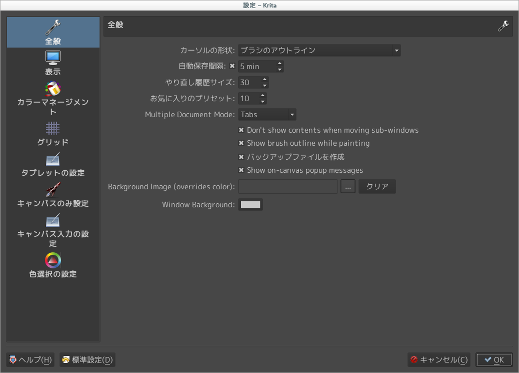The image size is (519, 373).
Task: Decrease the autosave interval with down arrow
Action: tap(280, 69)
